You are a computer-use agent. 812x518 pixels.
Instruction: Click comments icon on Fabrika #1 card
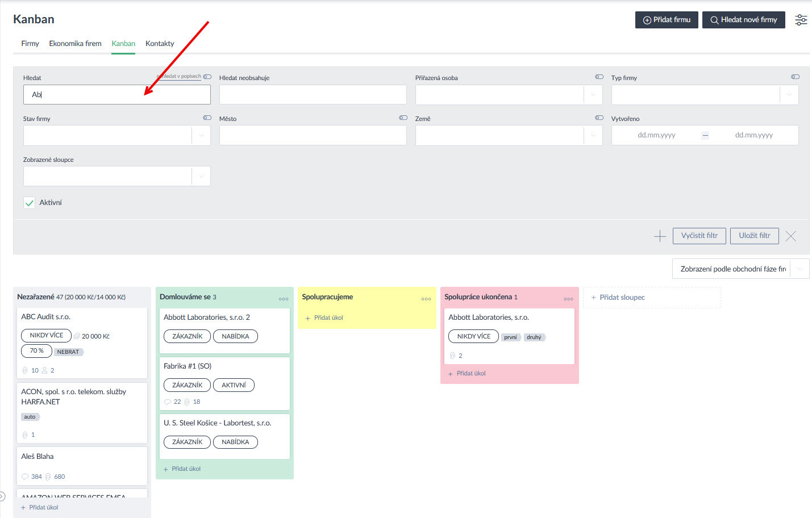point(168,402)
